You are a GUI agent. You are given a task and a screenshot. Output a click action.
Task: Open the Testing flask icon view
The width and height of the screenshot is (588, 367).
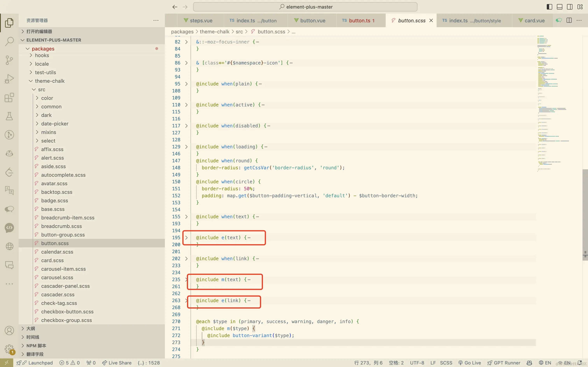9,116
